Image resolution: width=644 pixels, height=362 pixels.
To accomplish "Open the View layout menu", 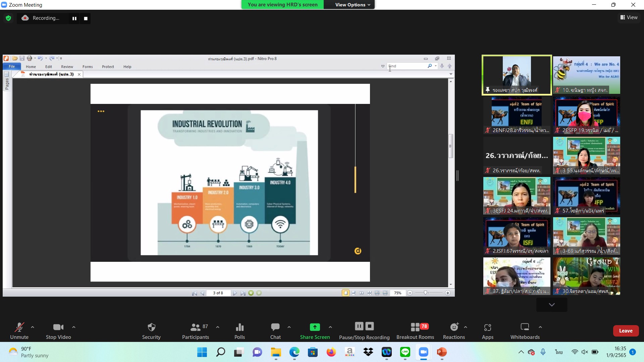I will 629,17.
